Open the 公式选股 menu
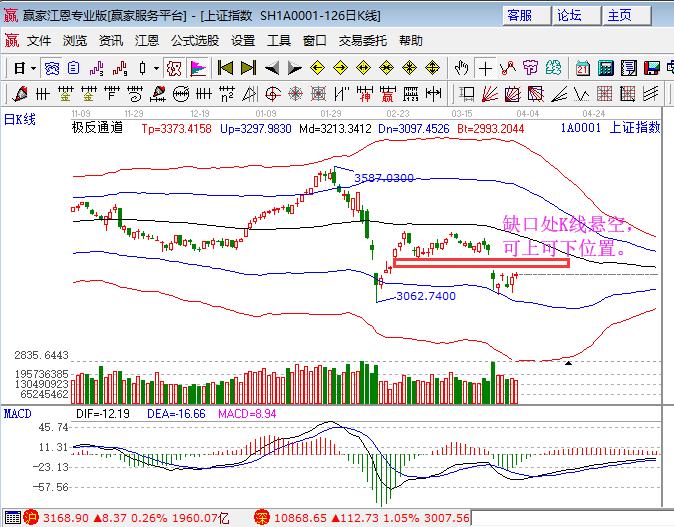The width and height of the screenshot is (674, 527). pyautogui.click(x=194, y=41)
